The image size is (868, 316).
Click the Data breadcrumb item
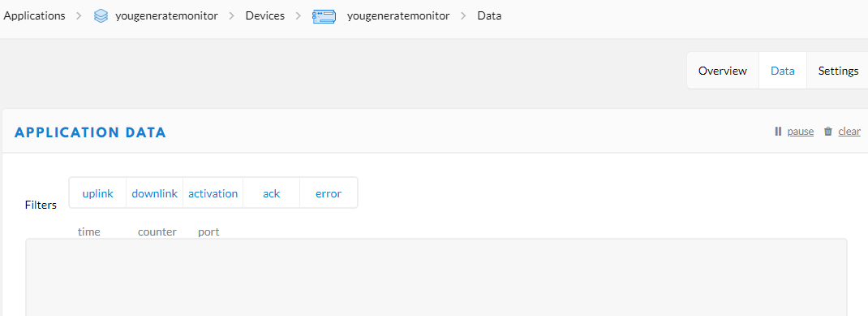[x=489, y=15]
